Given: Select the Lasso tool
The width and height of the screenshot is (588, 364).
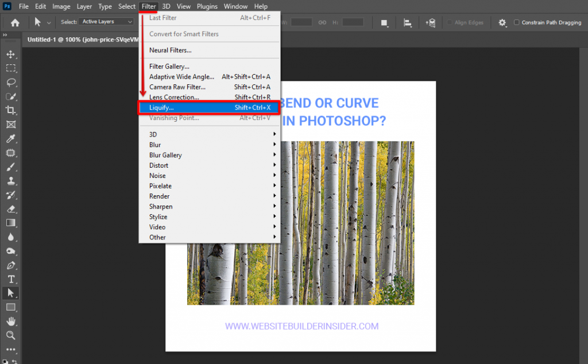Looking at the screenshot, I should pos(11,82).
